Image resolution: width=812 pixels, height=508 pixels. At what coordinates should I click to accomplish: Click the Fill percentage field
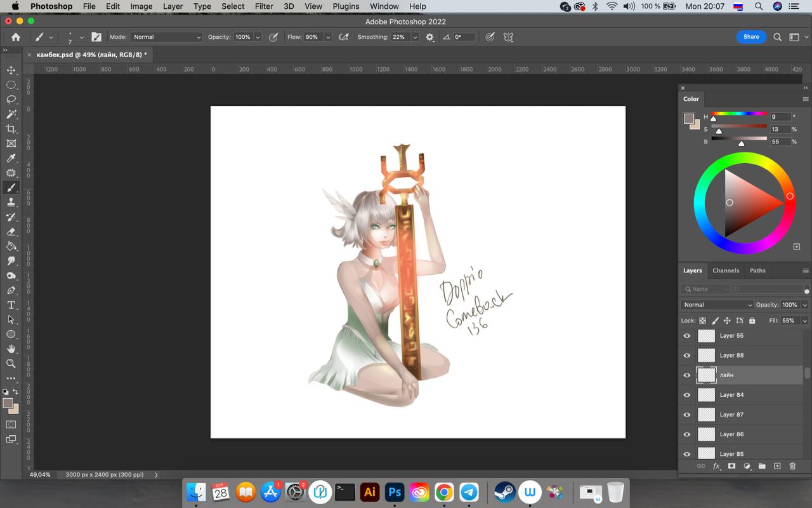click(x=789, y=321)
